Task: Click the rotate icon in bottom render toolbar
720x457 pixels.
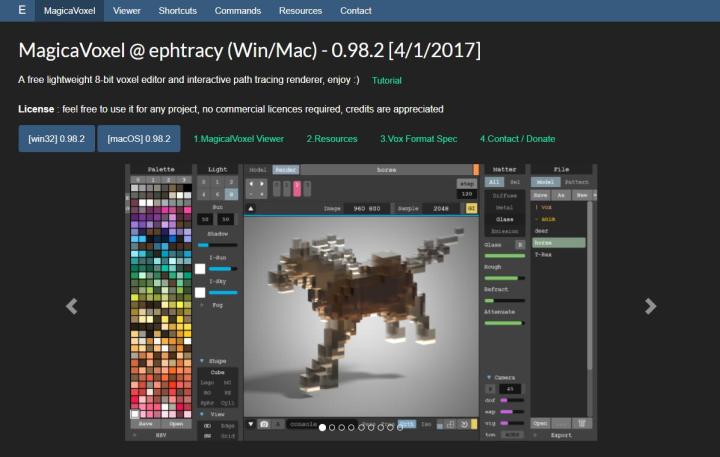Action: [464, 424]
